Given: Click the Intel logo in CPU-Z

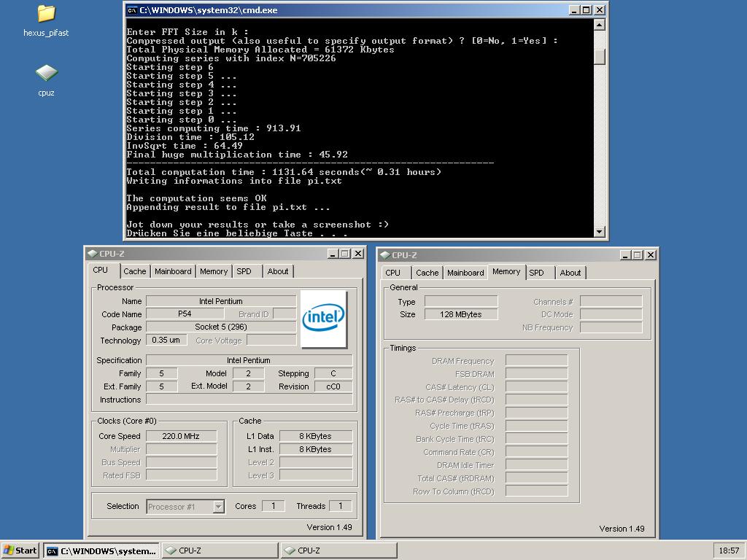Looking at the screenshot, I should click(x=323, y=319).
